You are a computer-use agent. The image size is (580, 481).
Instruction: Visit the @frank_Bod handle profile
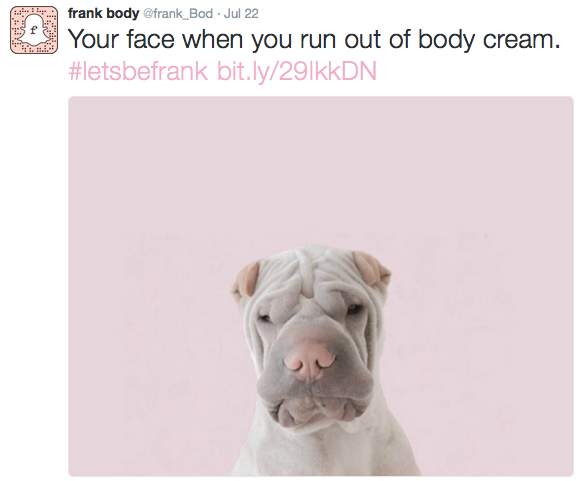(178, 14)
